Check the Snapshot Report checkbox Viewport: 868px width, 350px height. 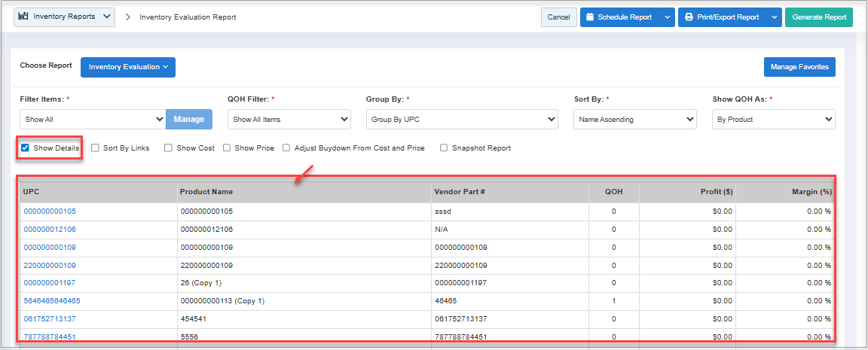[x=444, y=148]
